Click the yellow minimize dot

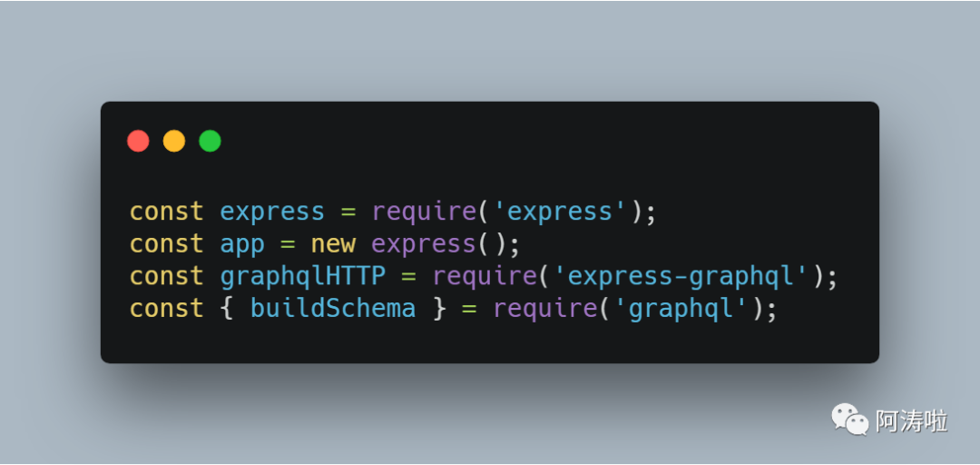tap(174, 141)
